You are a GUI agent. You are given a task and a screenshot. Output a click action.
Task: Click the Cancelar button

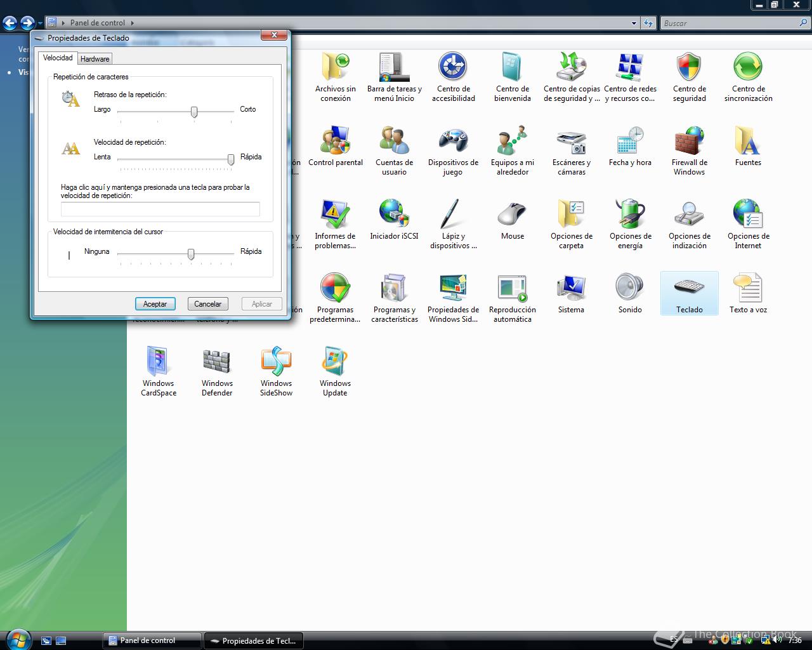(207, 304)
